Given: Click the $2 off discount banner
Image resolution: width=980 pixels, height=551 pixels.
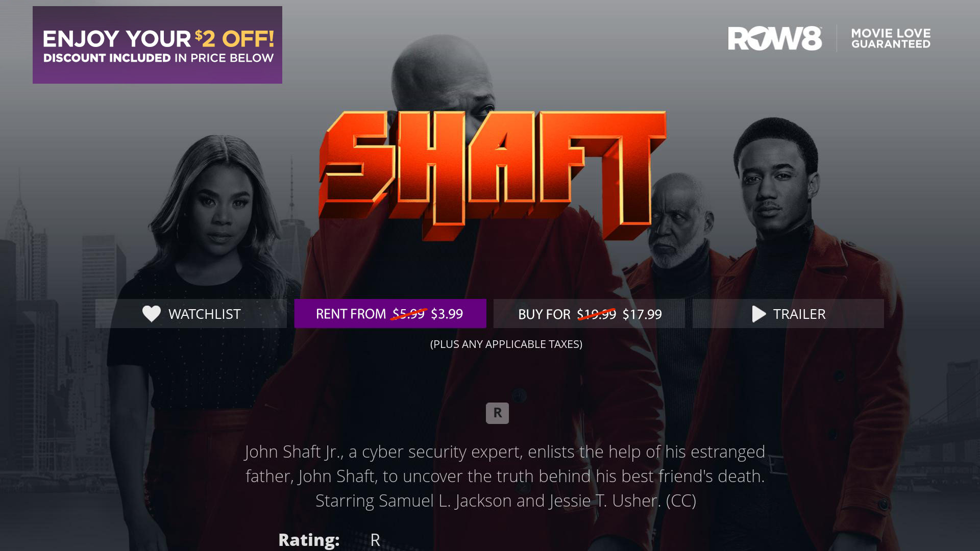Looking at the screenshot, I should (157, 45).
